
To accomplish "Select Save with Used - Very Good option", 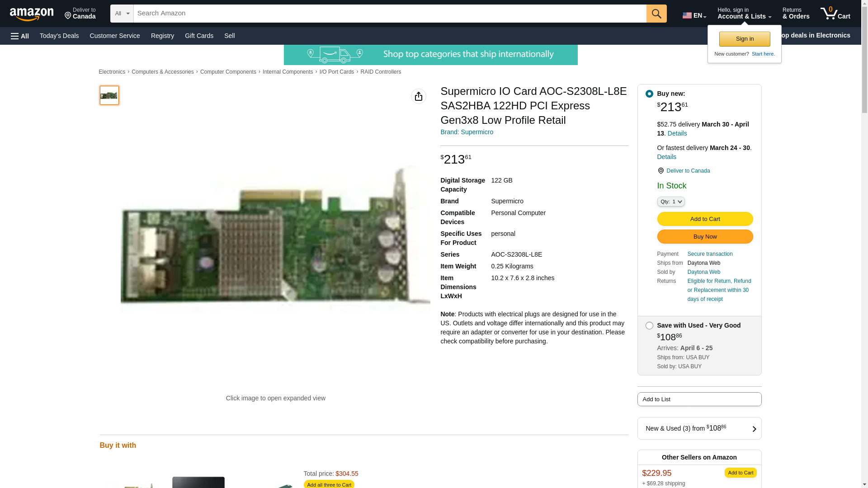I will [x=649, y=325].
